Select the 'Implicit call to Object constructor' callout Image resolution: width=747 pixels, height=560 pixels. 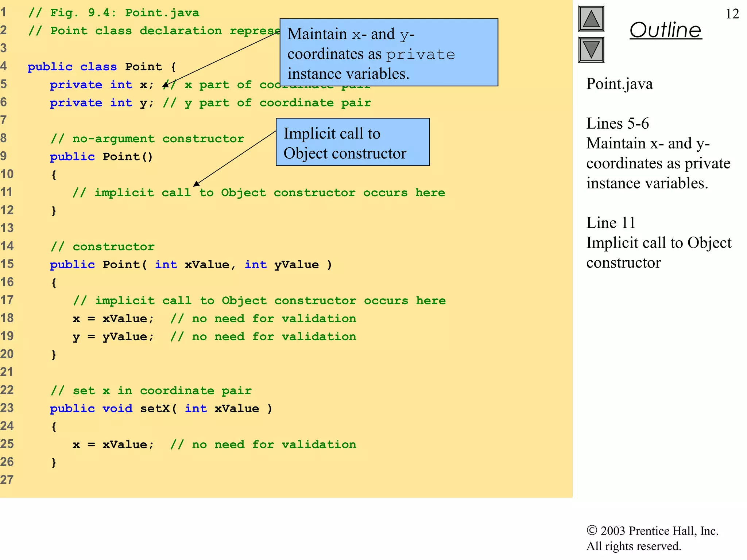click(352, 142)
